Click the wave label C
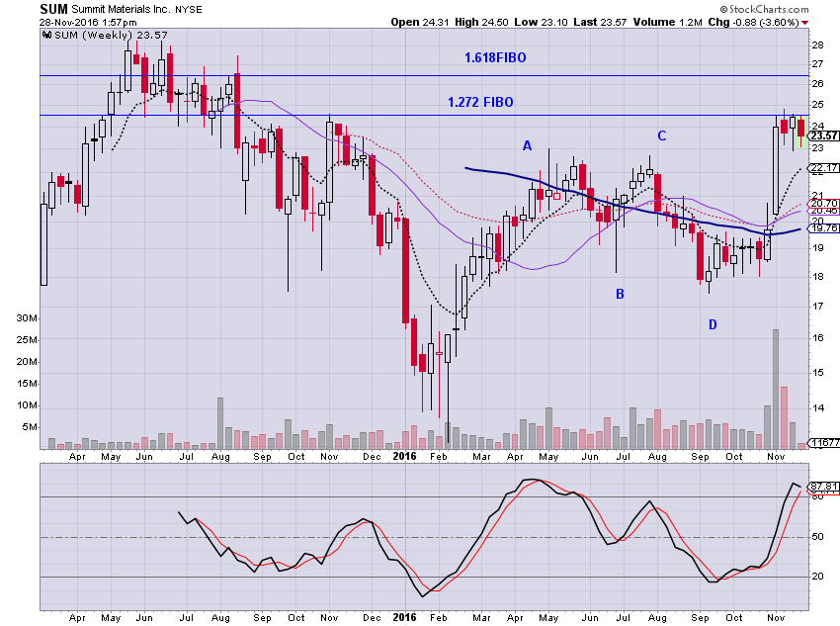This screenshot has width=840, height=626. click(661, 136)
